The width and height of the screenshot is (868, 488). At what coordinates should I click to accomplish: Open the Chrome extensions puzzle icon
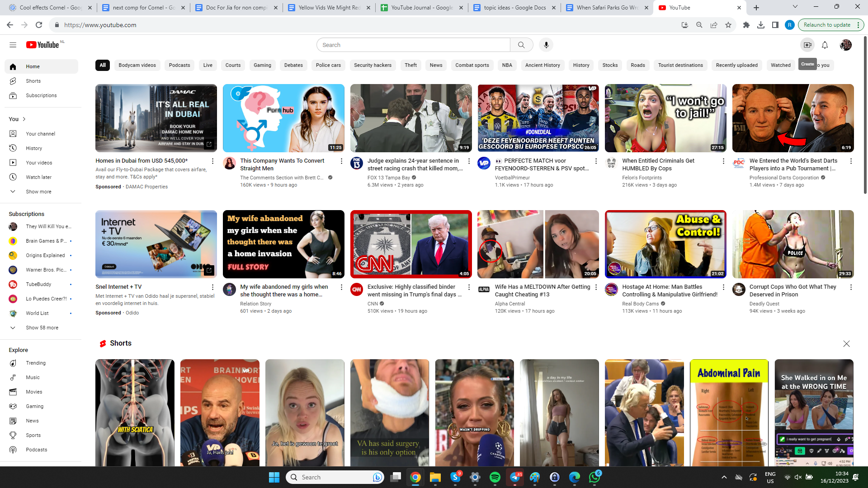746,25
